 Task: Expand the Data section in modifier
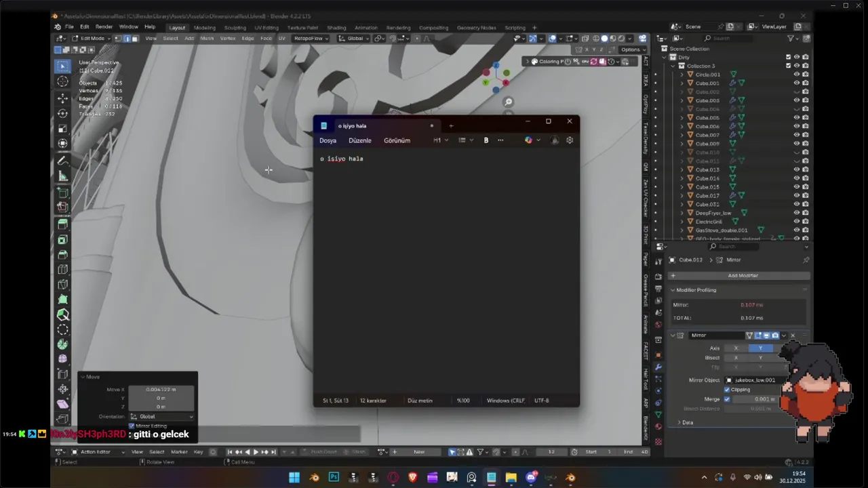679,422
